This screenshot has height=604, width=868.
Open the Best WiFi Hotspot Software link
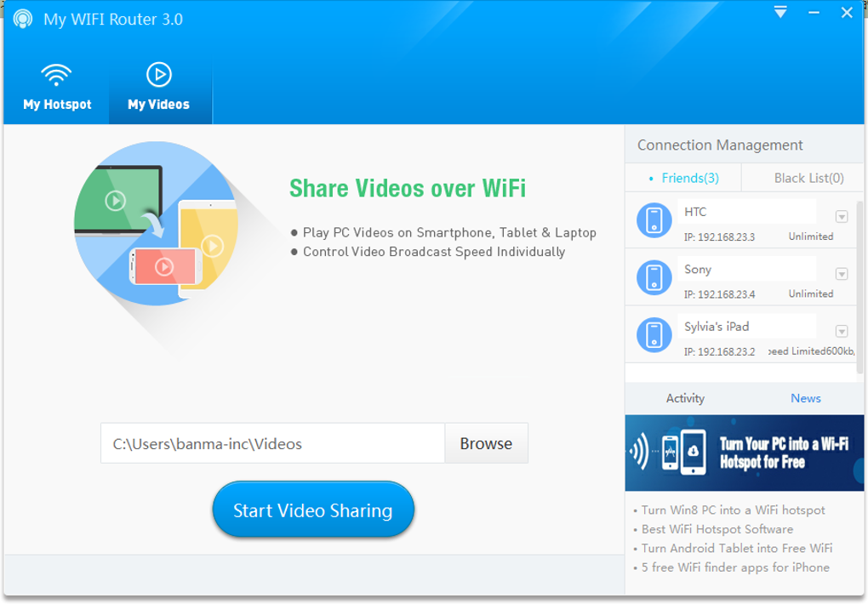pos(717,529)
